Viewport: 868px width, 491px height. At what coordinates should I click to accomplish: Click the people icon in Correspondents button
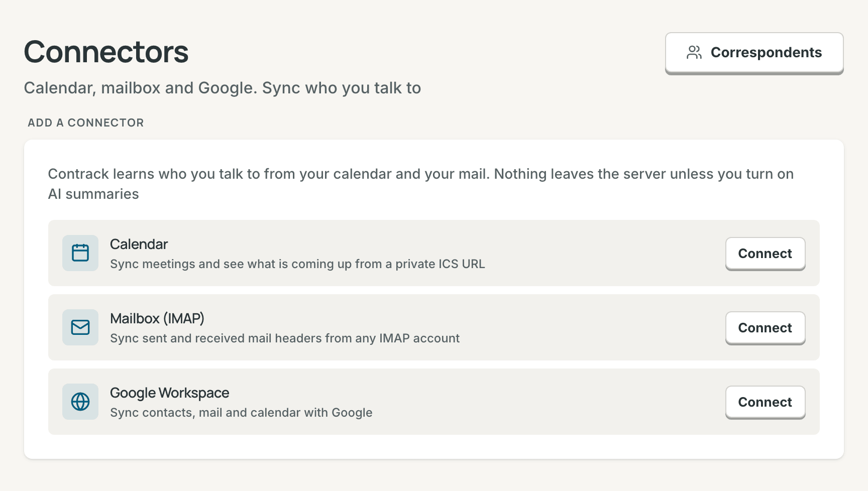coord(694,53)
